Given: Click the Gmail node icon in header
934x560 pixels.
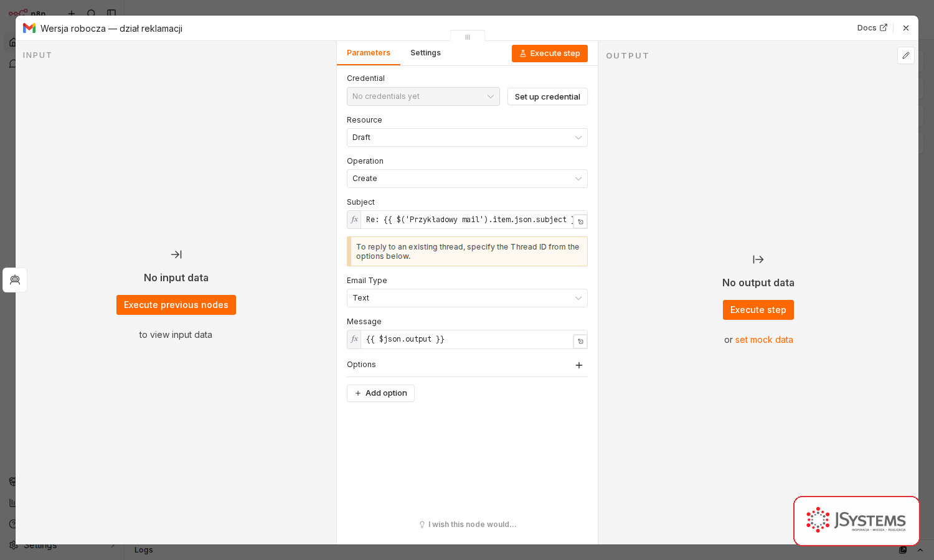Looking at the screenshot, I should (x=29, y=28).
